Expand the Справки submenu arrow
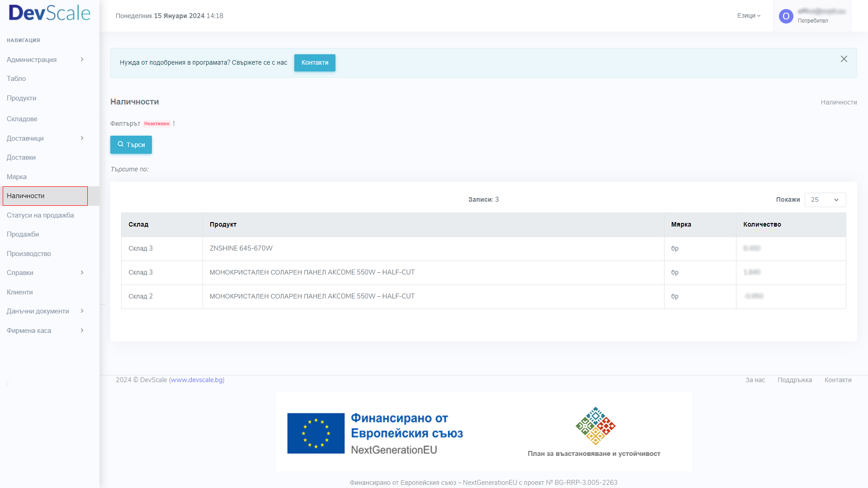This screenshot has width=868, height=488. point(82,272)
